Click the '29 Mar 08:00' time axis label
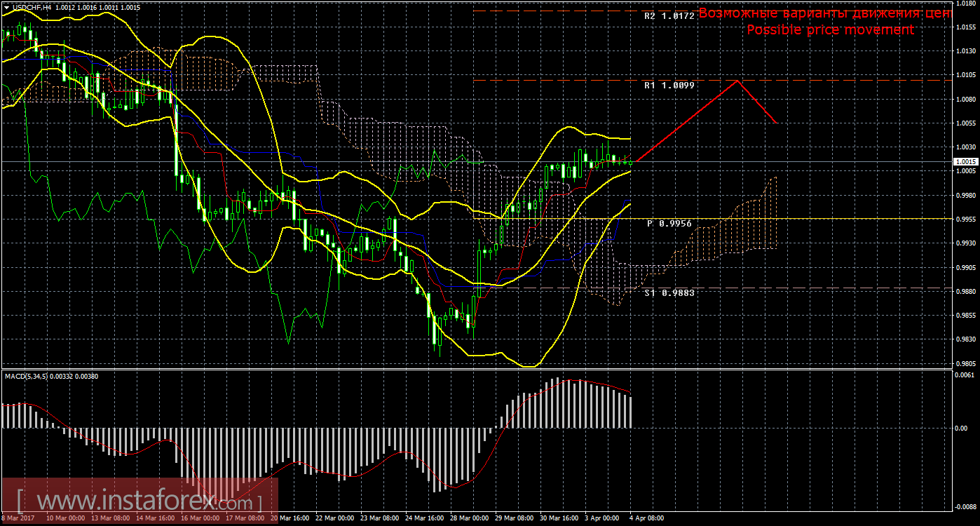The width and height of the screenshot is (980, 526). pos(514,518)
